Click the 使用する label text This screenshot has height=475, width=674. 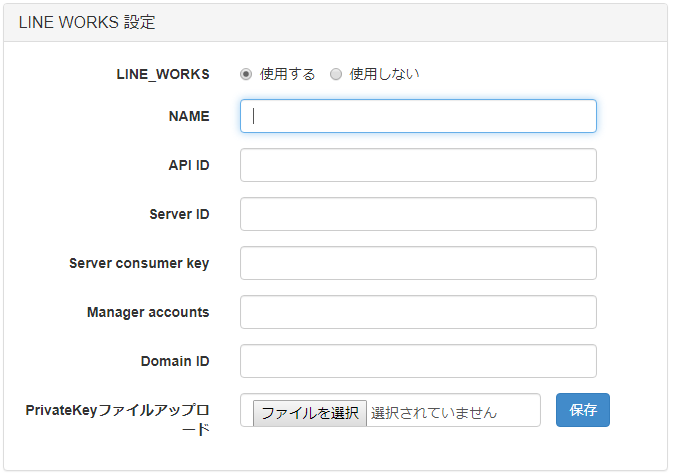coord(288,74)
